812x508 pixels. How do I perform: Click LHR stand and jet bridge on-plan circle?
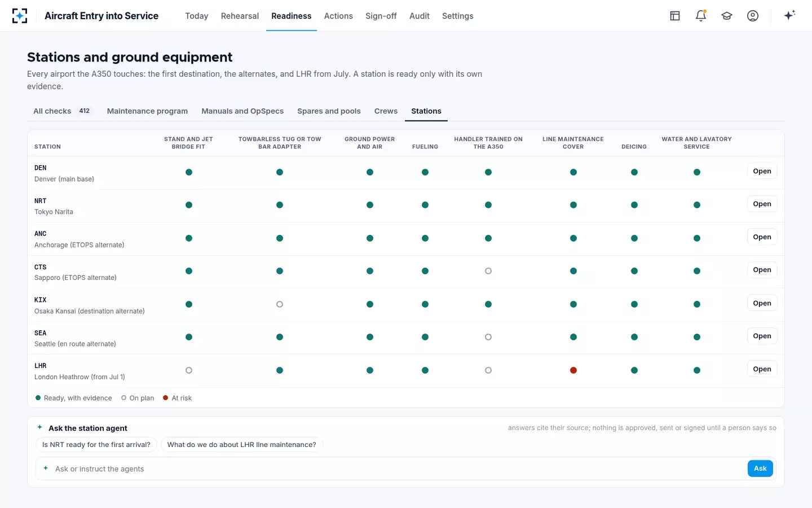(x=189, y=370)
